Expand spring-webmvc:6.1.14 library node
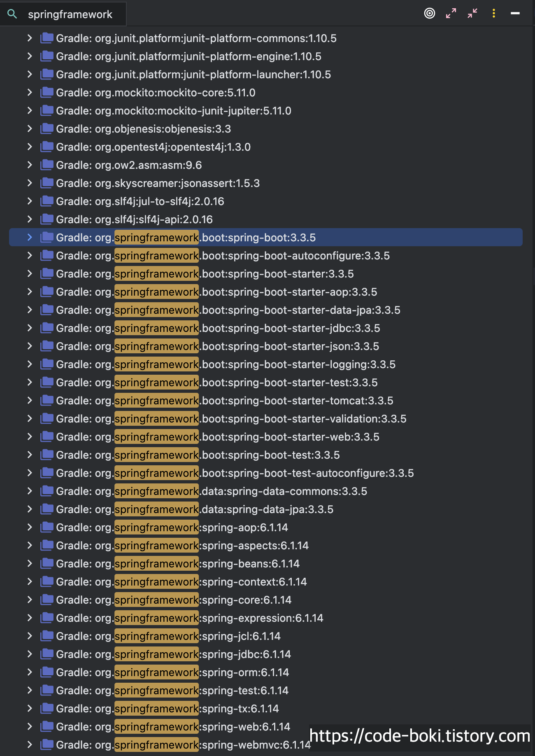This screenshot has height=756, width=535. 30,744
